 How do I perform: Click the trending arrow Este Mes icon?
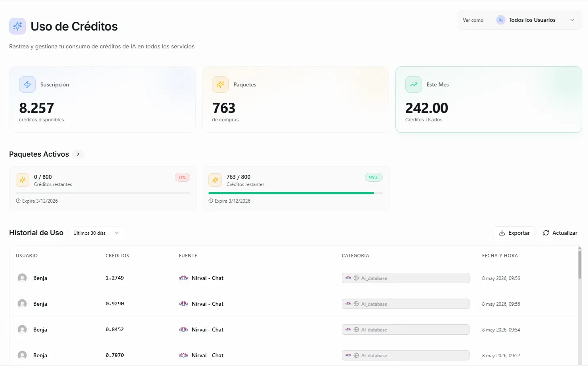(x=414, y=84)
